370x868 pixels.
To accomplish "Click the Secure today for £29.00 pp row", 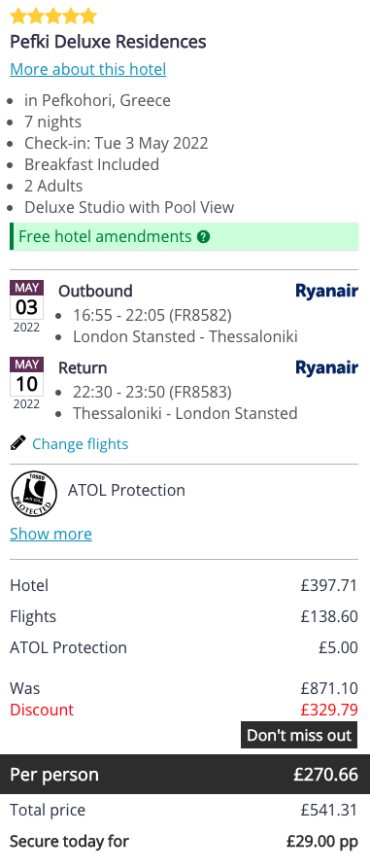I will pos(185,842).
